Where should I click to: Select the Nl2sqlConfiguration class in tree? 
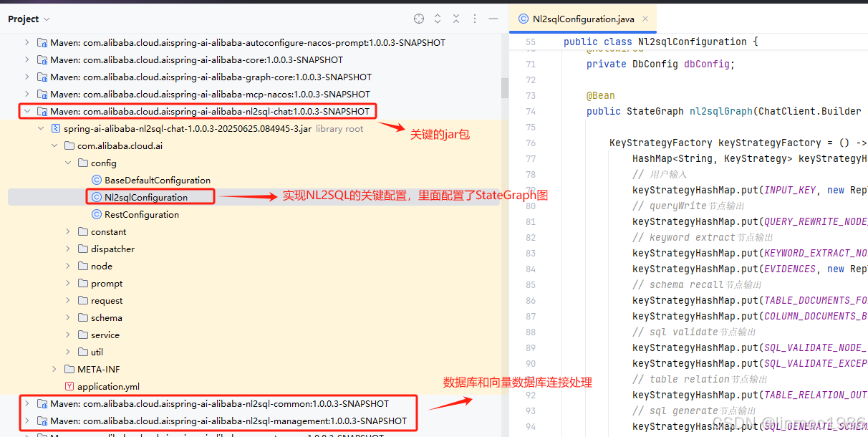[146, 197]
